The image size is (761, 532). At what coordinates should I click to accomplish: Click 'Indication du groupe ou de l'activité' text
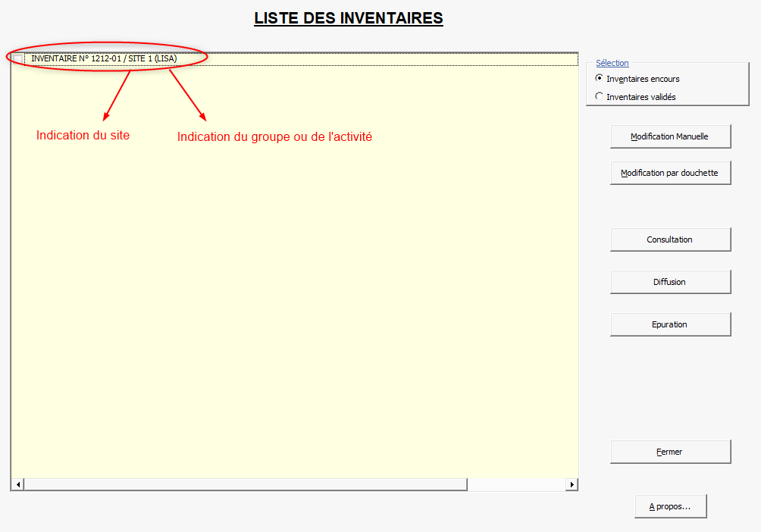coord(274,137)
